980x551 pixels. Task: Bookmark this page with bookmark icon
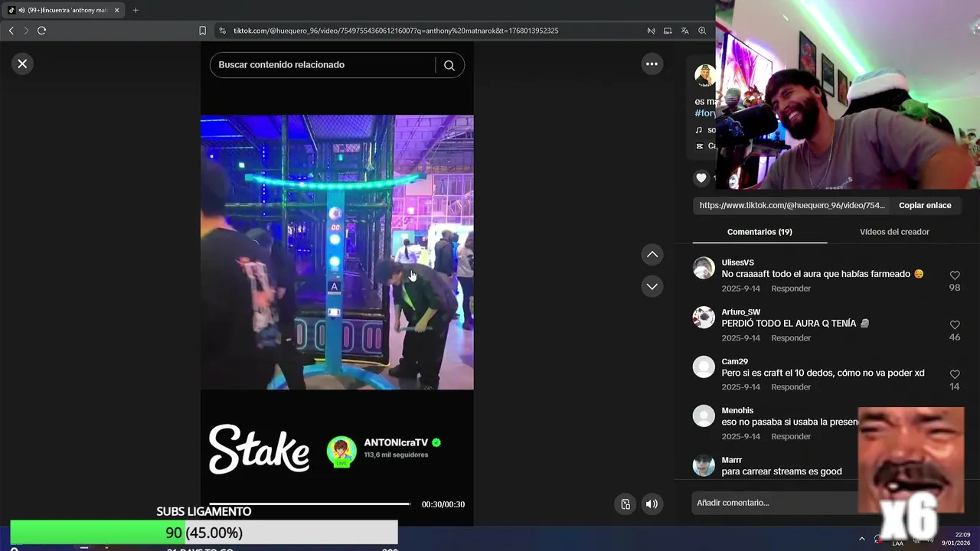pos(202,31)
